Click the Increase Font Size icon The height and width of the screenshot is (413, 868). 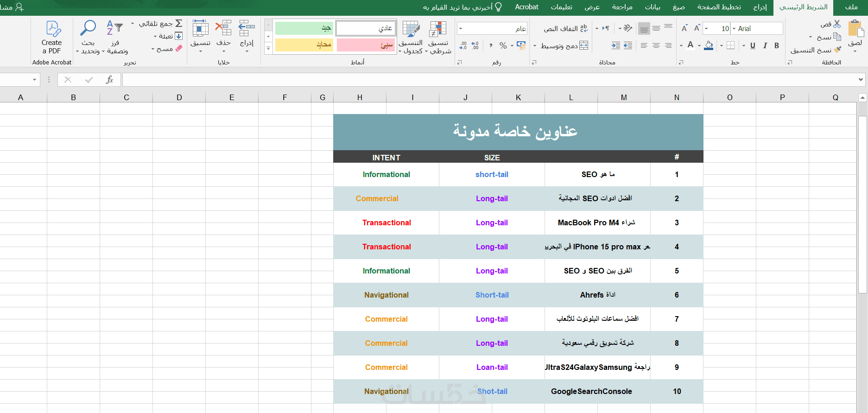click(697, 28)
